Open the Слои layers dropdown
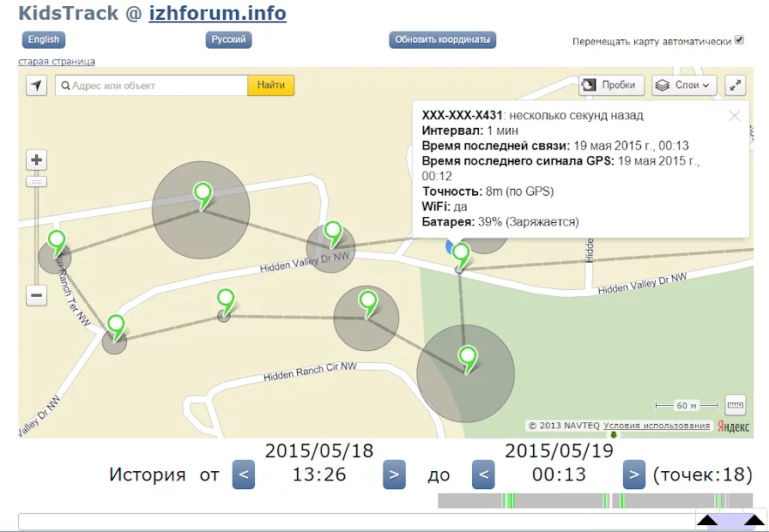The height and width of the screenshot is (532, 769). coord(684,85)
